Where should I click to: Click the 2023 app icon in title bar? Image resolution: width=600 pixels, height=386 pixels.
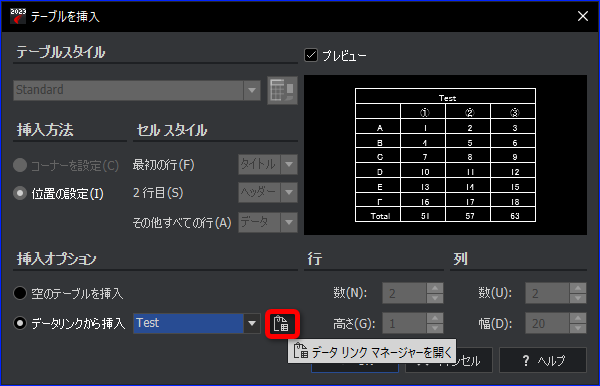pos(18,16)
